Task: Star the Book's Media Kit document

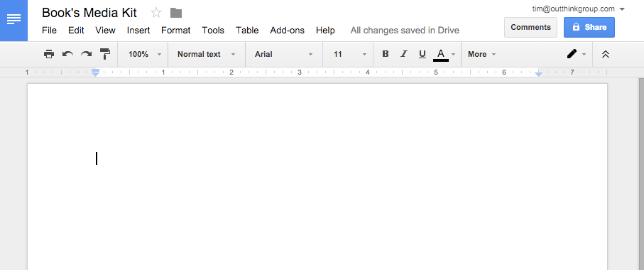Action: (x=156, y=13)
